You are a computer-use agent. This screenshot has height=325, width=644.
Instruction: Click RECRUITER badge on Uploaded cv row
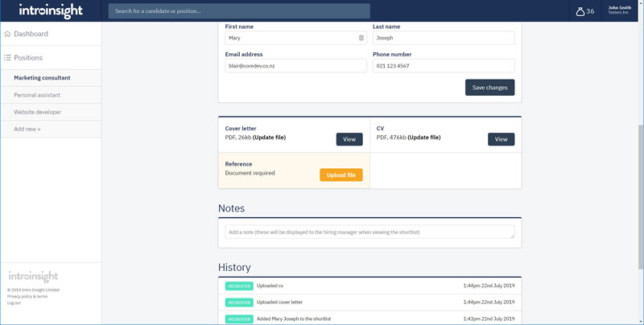click(x=239, y=286)
